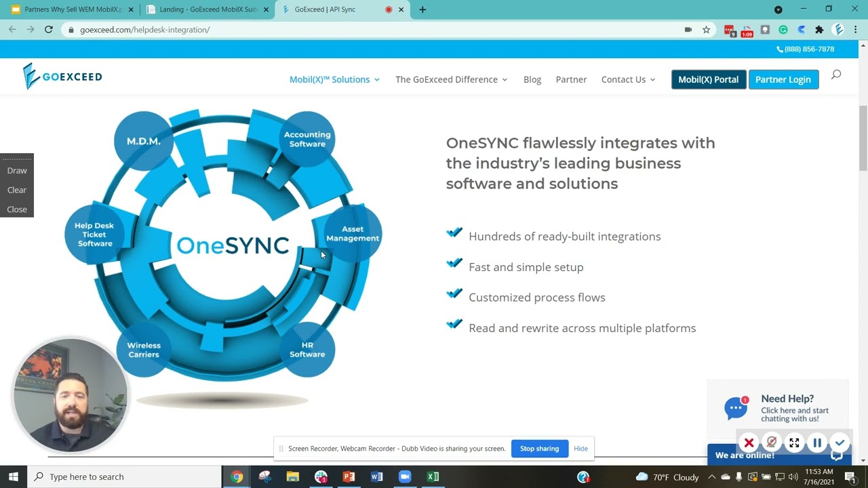Click the webcam video bubble
The height and width of the screenshot is (488, 868).
pos(71,396)
